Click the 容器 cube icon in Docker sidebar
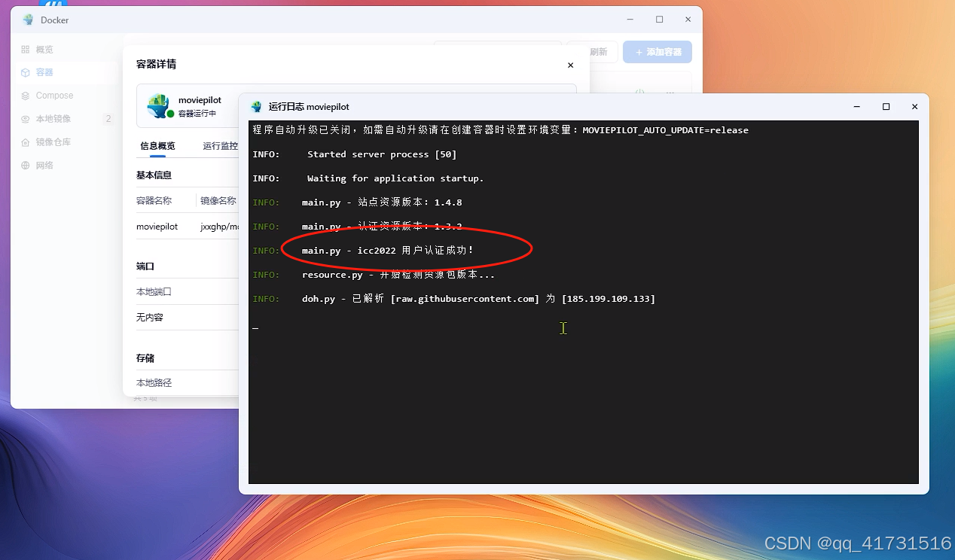The height and width of the screenshot is (560, 955). (26, 73)
